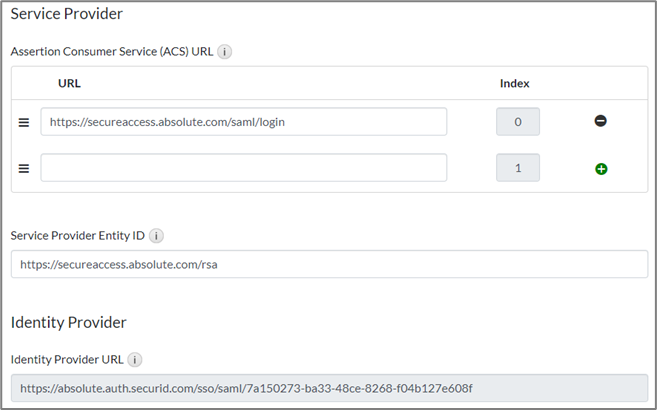This screenshot has height=410, width=657.
Task: Click the URL column header
Action: tap(69, 83)
